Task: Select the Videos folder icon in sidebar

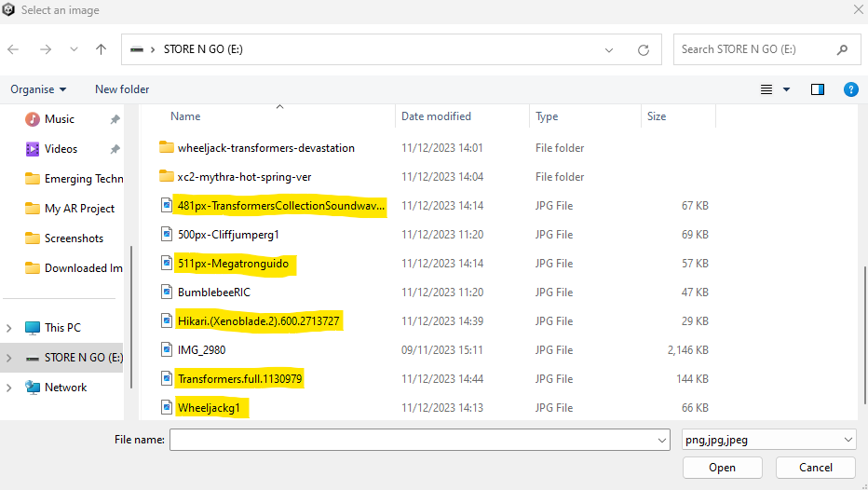Action: pyautogui.click(x=33, y=149)
